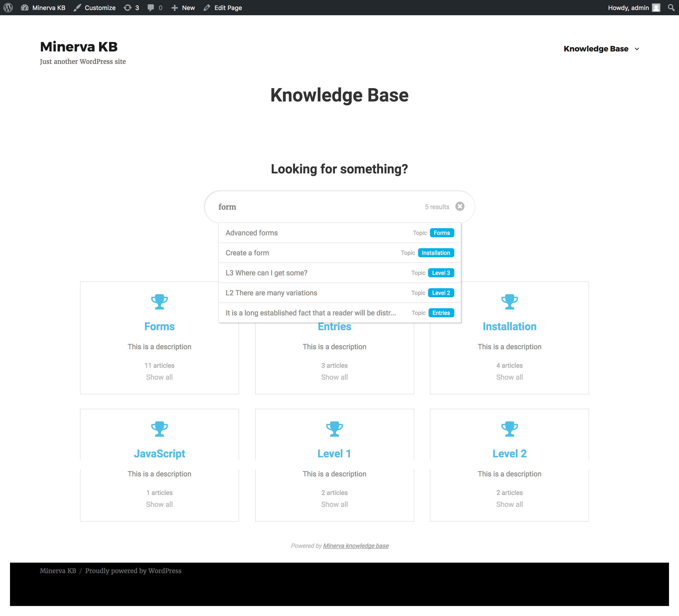Screen dimensions: 679x616
Task: Click the '3 articles' count under Entries
Action: [335, 366]
